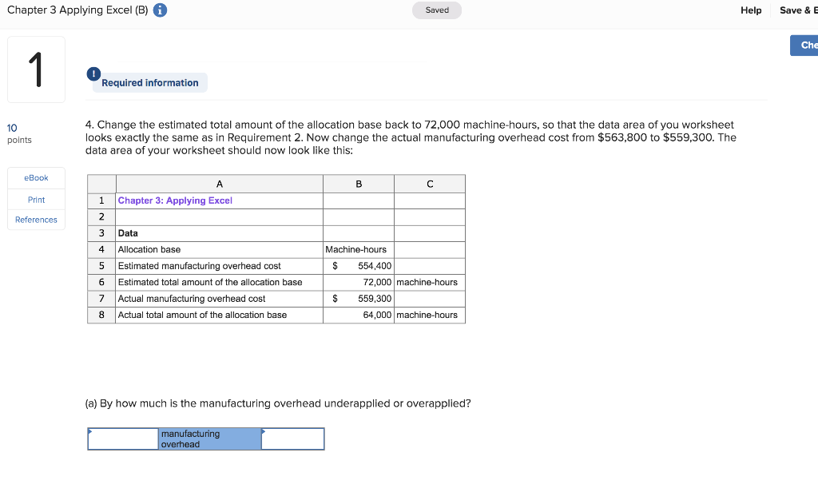Click the 'Chapter 3 Applying Excel (B)' title
The width and height of the screenshot is (818, 504).
77,10
